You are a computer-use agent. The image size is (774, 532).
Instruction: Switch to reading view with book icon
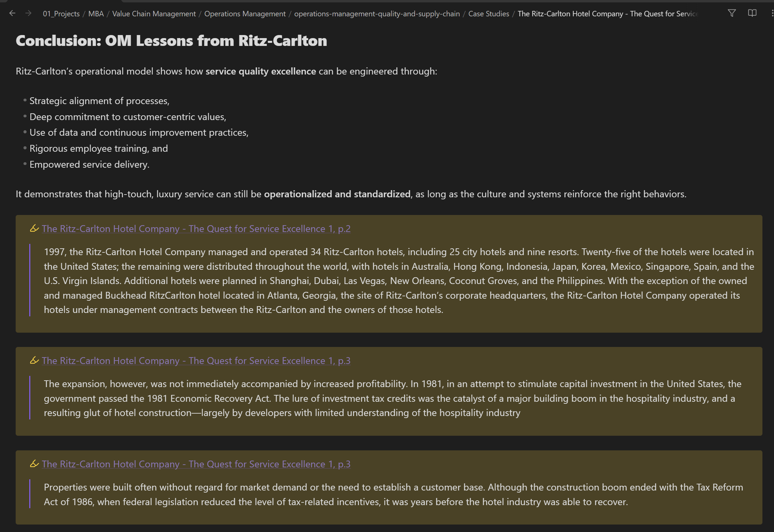(752, 13)
